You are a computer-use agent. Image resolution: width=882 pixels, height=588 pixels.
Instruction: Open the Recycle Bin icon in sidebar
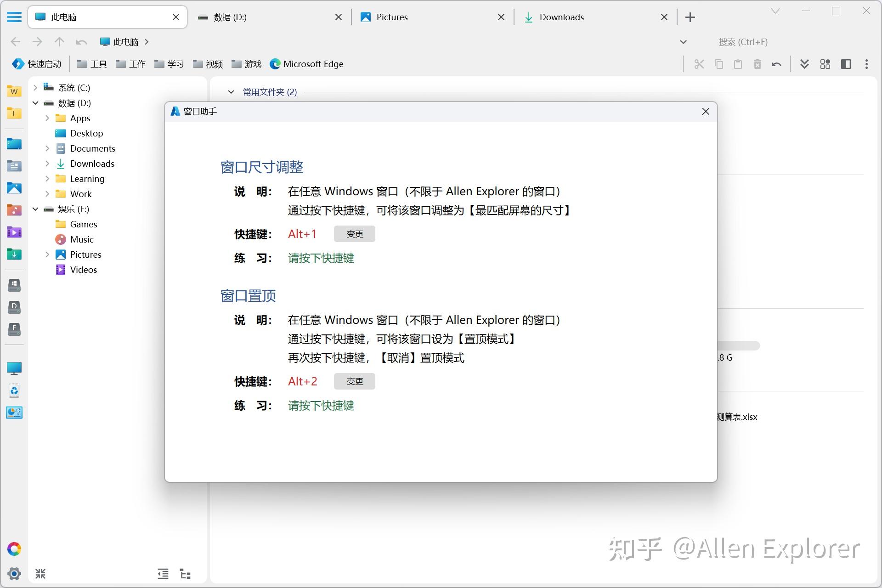coord(14,390)
